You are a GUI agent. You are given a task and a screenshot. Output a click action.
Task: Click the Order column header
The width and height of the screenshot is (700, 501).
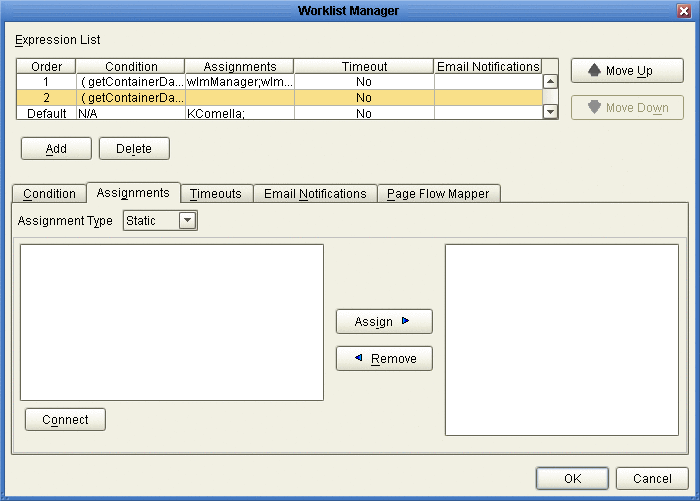pos(46,67)
